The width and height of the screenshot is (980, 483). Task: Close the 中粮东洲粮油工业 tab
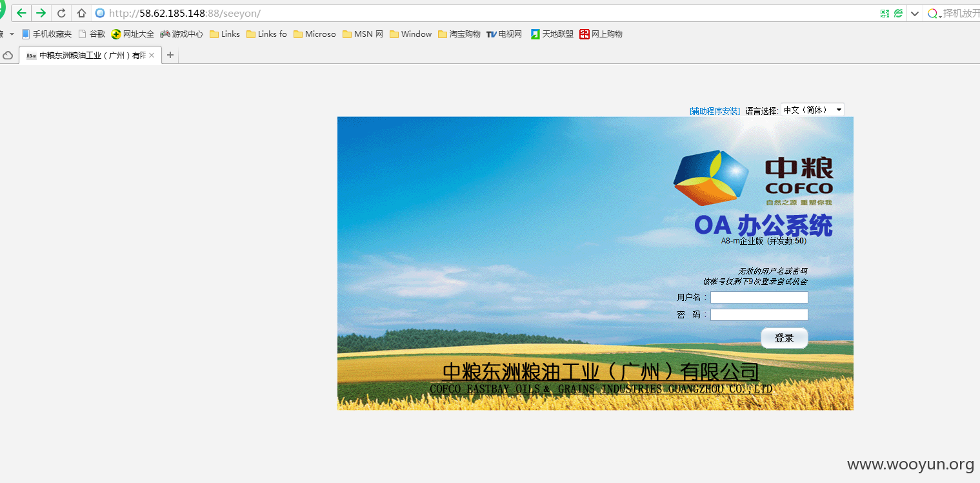click(x=152, y=56)
